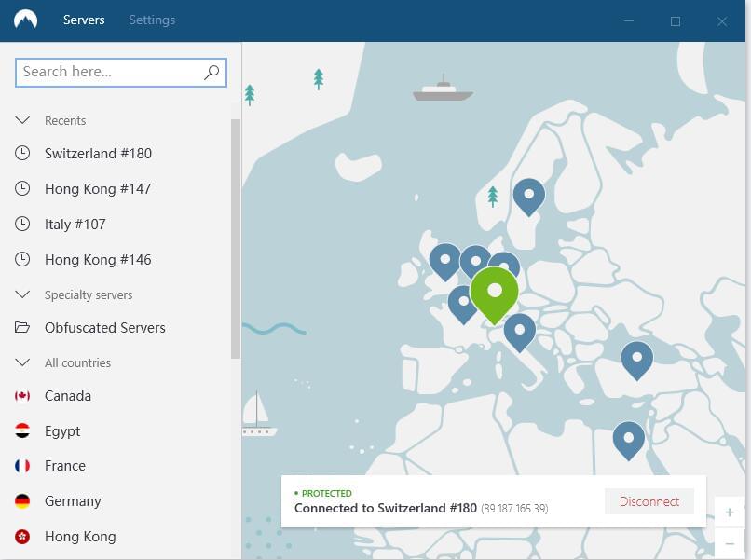The width and height of the screenshot is (751, 560).
Task: Collapse the All countries section
Action: [x=22, y=362]
